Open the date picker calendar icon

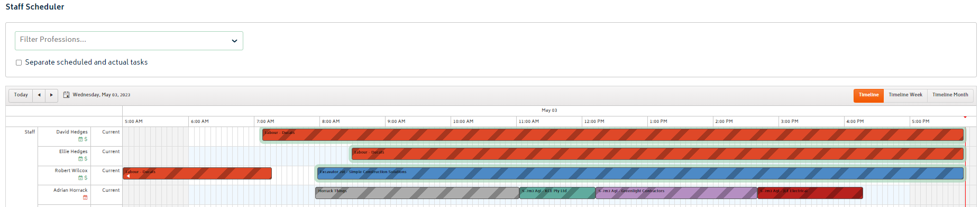pyautogui.click(x=67, y=95)
